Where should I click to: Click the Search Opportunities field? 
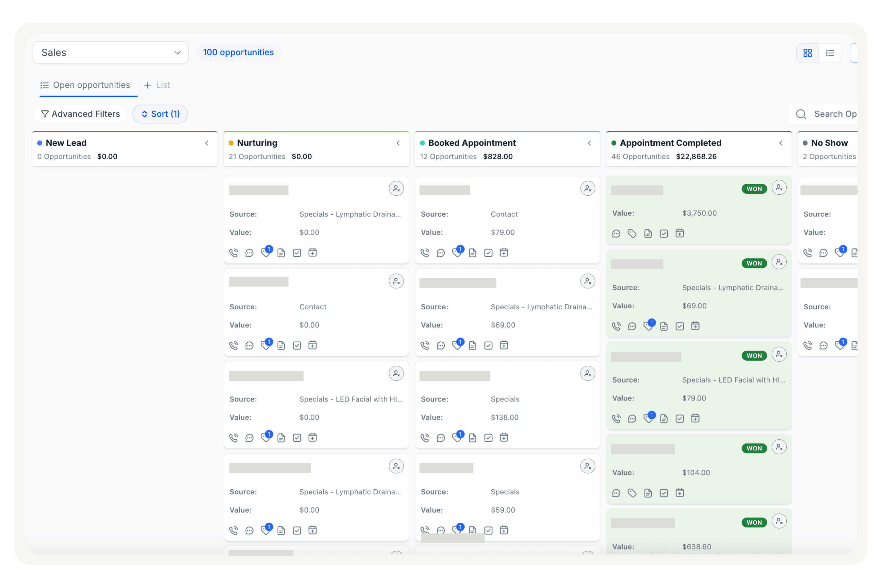[823, 114]
